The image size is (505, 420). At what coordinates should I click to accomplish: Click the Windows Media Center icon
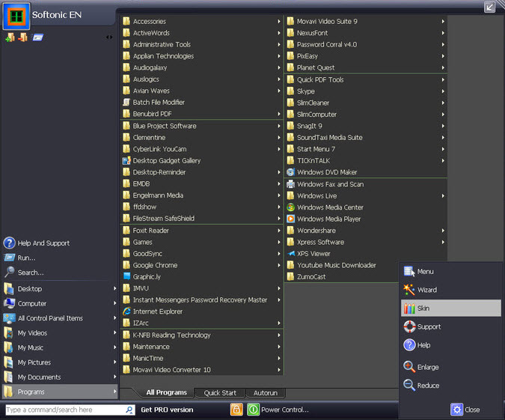pos(290,207)
